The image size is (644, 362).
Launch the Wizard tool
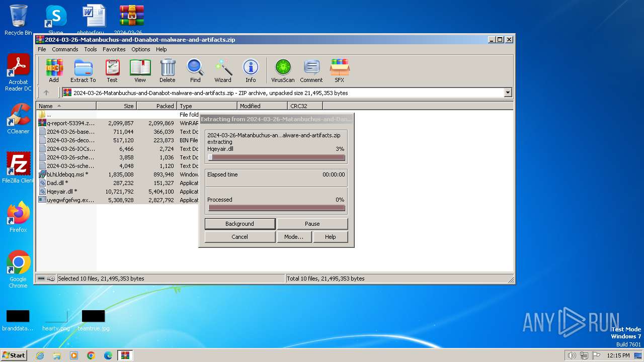(223, 70)
